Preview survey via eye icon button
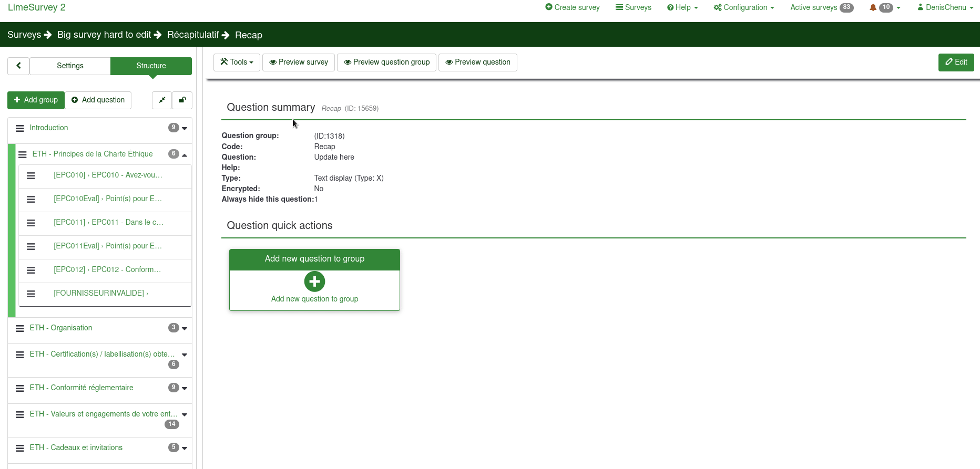980x469 pixels. pos(298,62)
